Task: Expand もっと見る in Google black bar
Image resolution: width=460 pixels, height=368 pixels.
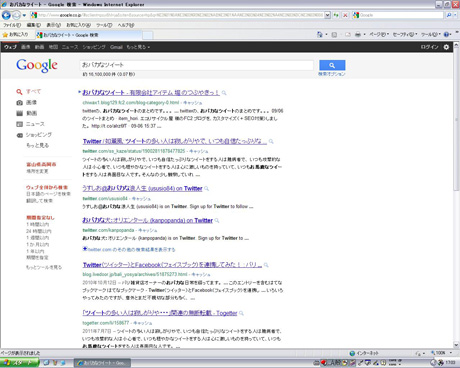Action: [x=138, y=47]
